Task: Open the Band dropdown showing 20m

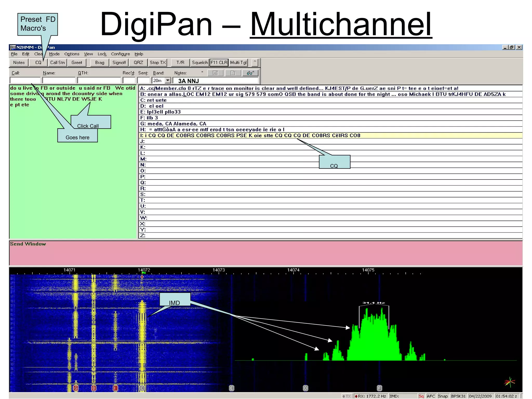Action: click(168, 81)
